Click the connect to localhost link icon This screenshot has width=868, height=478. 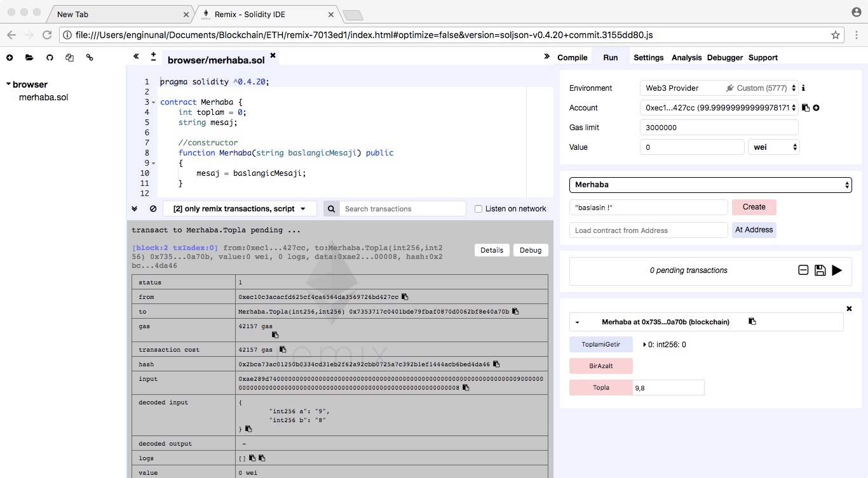[90, 58]
